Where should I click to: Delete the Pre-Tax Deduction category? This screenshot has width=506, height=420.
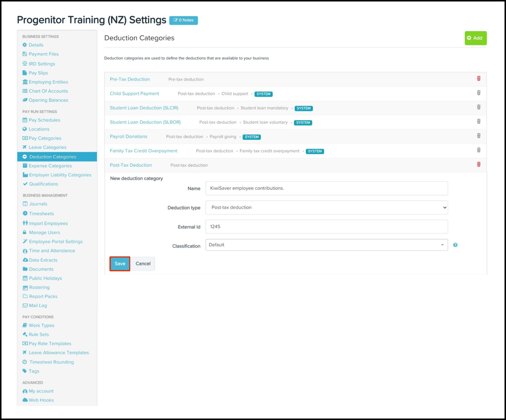[x=479, y=79]
